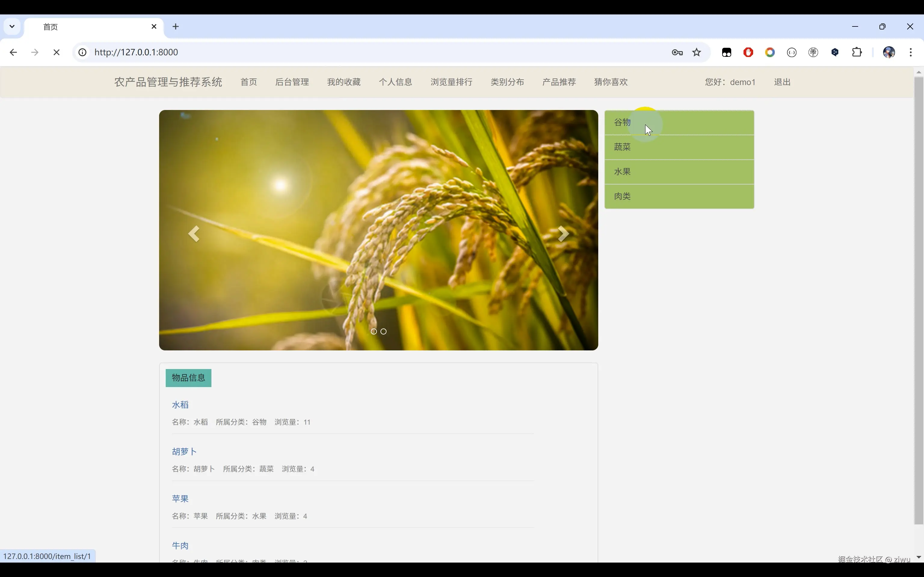924x577 pixels.
Task: Click the address bar URL field
Action: 343,52
